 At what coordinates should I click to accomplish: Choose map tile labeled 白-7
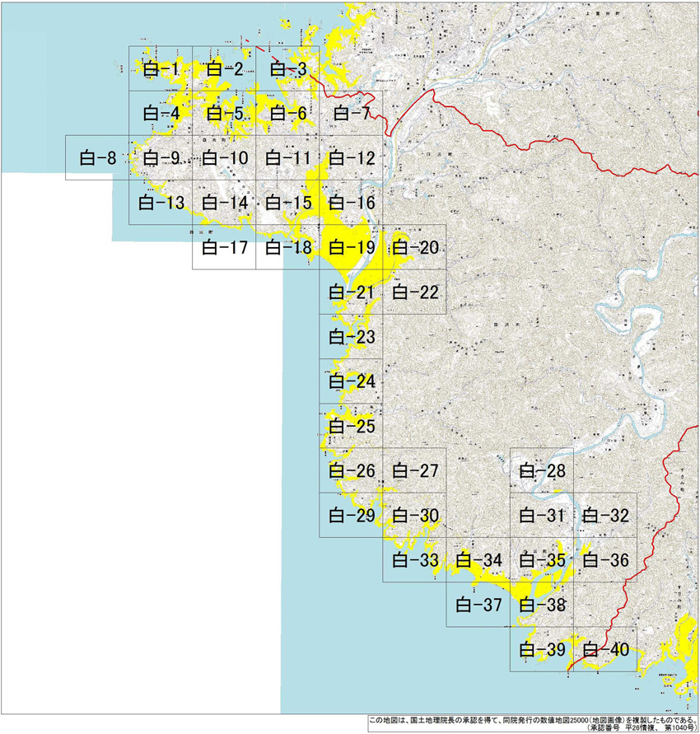[352, 113]
